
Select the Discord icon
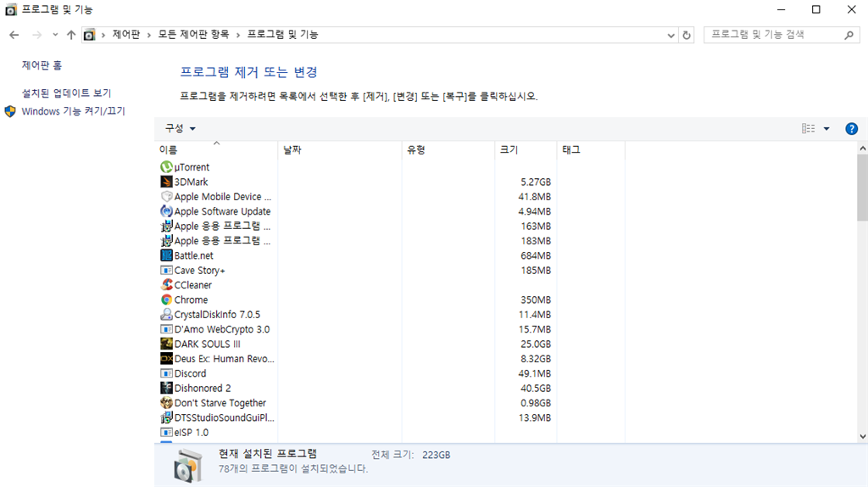click(x=166, y=373)
